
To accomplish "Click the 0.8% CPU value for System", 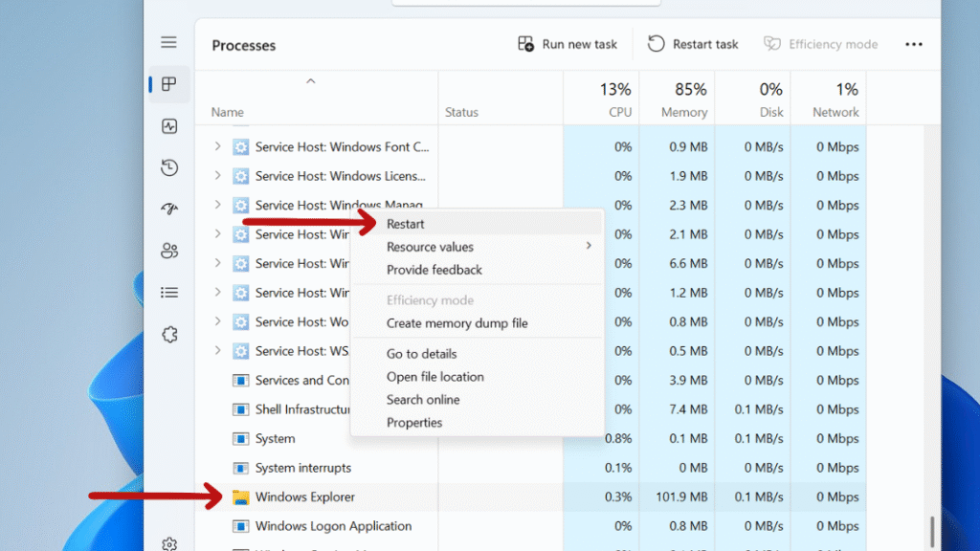I will (x=618, y=438).
